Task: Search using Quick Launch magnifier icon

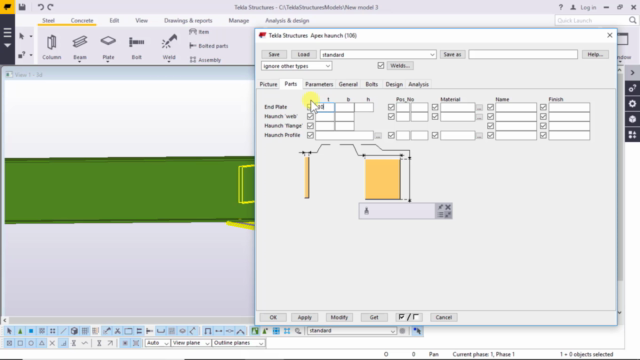Action: 632,20
